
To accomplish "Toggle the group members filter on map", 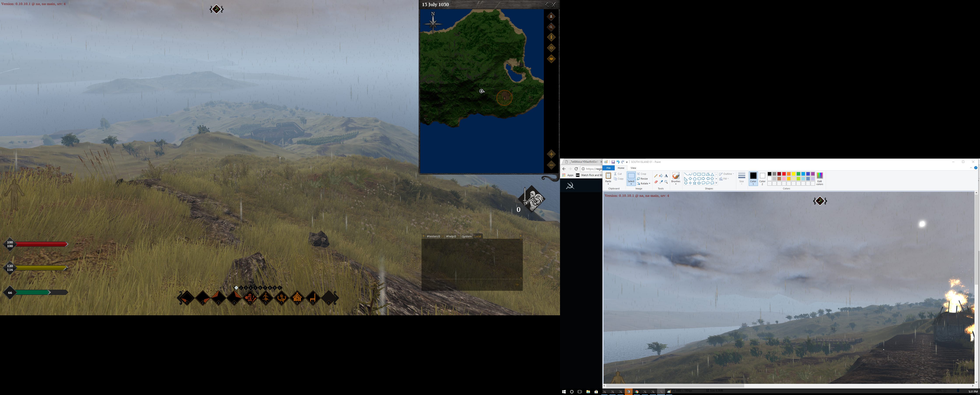I will [551, 59].
